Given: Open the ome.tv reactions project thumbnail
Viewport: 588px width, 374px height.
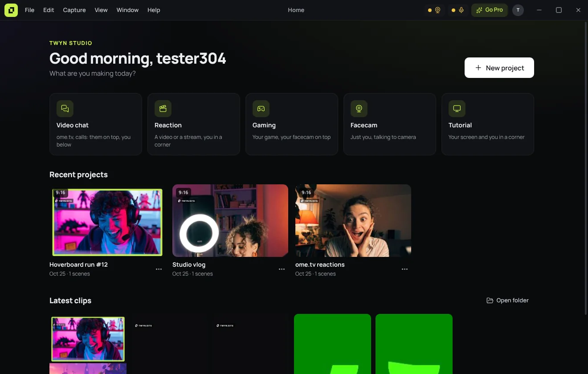Looking at the screenshot, I should pos(353,221).
